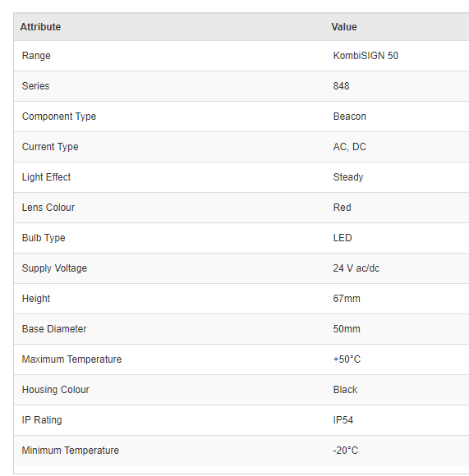Click the 67mm height value
The width and height of the screenshot is (469, 476).
(x=347, y=299)
